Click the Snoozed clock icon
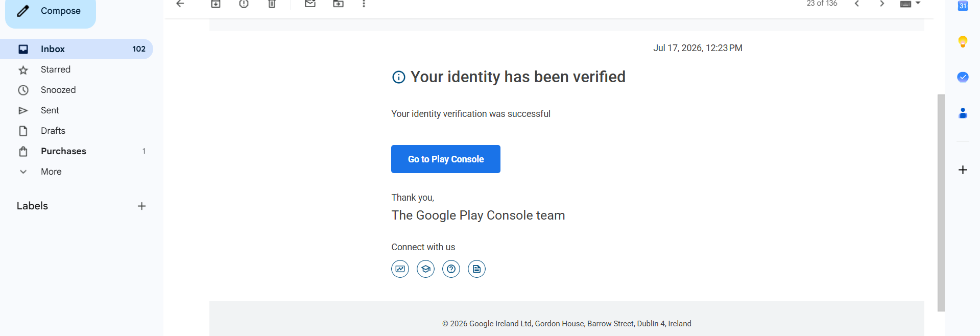The width and height of the screenshot is (980, 336). click(23, 90)
